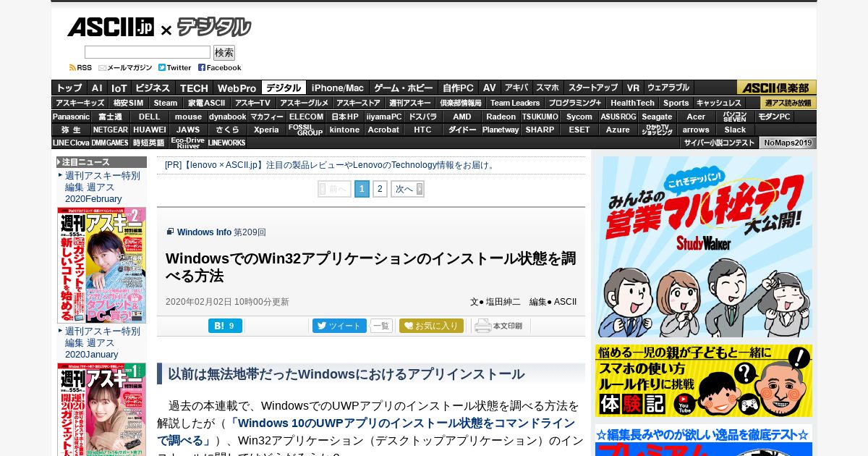The width and height of the screenshot is (868, 456).
Task: Open the ウェアラブル navigation tab
Action: (x=668, y=88)
